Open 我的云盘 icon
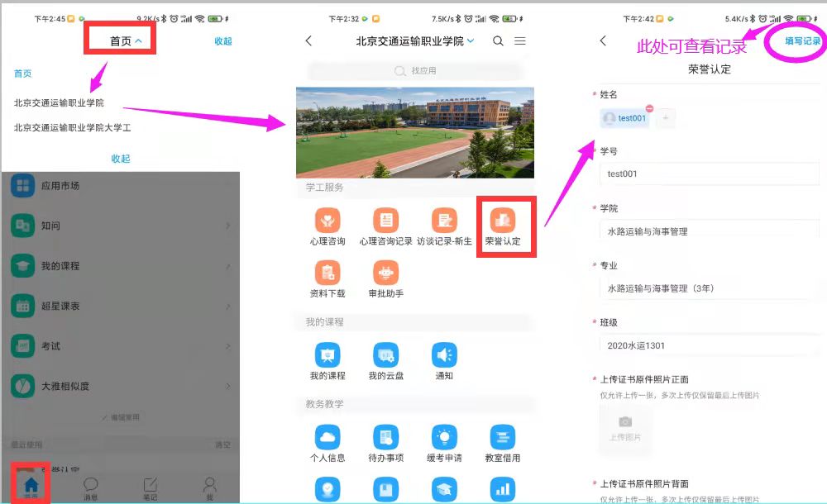827x504 pixels. pyautogui.click(x=385, y=355)
